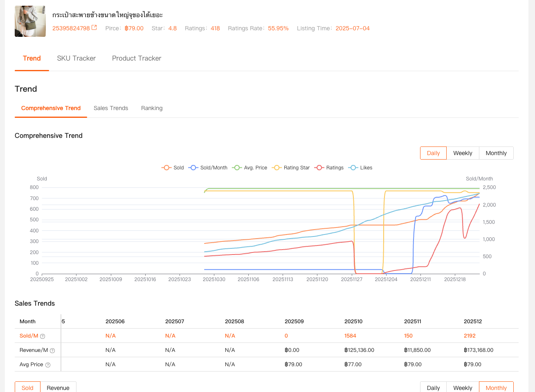Image resolution: width=535 pixels, height=392 pixels.
Task: Hide the Rating Star series
Action: click(x=292, y=168)
